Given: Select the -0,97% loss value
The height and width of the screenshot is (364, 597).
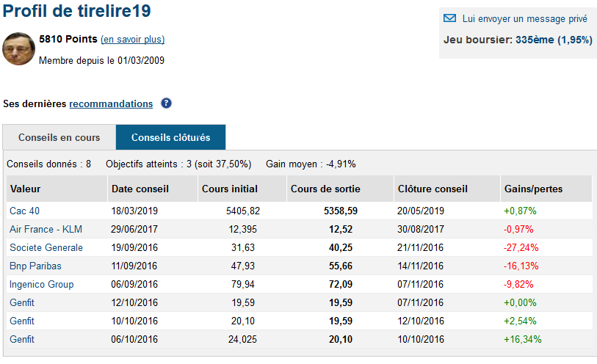Looking at the screenshot, I should click(x=518, y=230).
